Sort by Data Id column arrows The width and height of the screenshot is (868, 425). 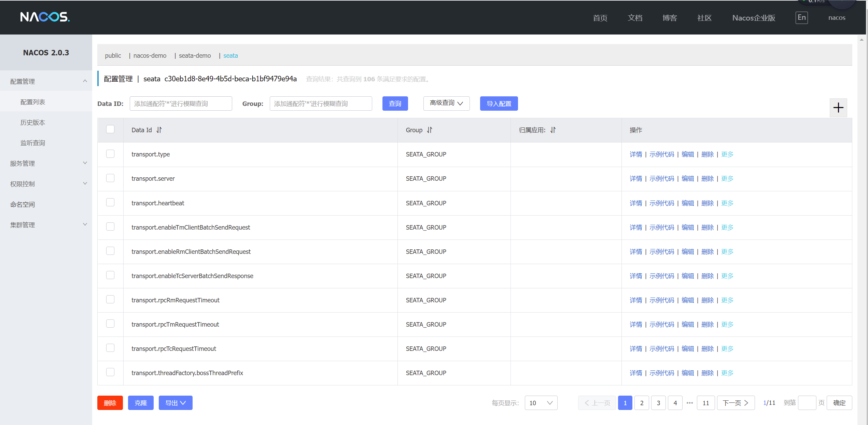coord(159,130)
